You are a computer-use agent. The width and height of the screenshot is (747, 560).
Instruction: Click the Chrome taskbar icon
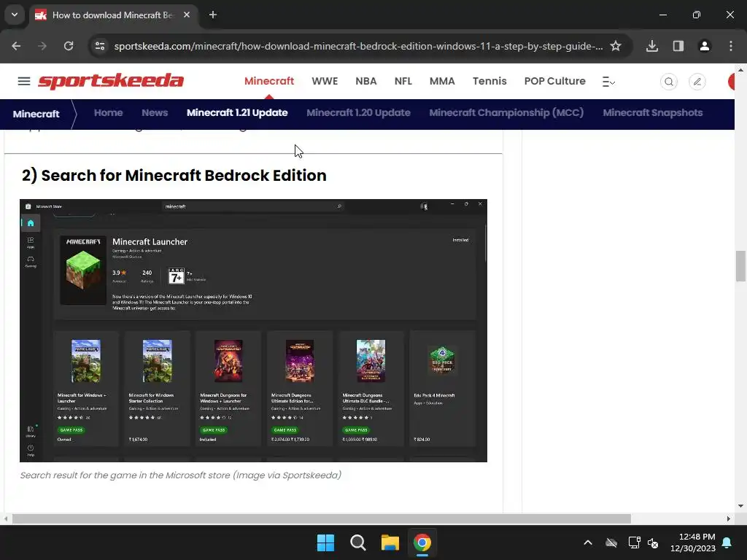[422, 542]
